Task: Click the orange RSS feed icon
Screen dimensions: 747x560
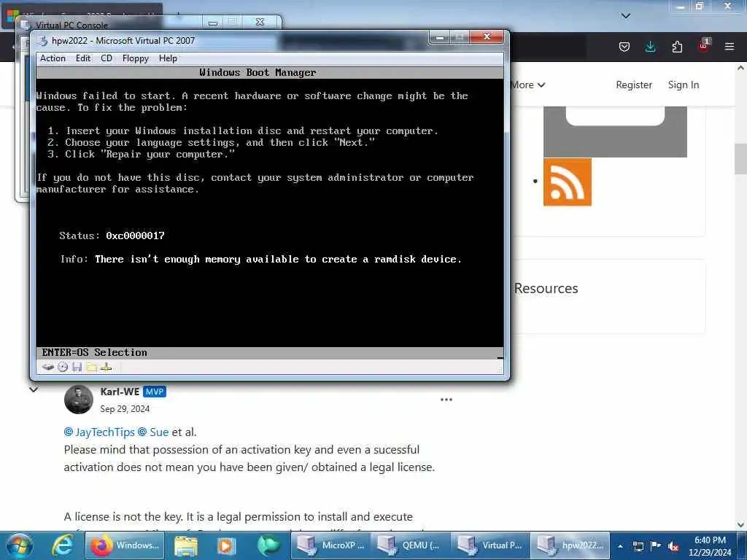Action: point(568,182)
